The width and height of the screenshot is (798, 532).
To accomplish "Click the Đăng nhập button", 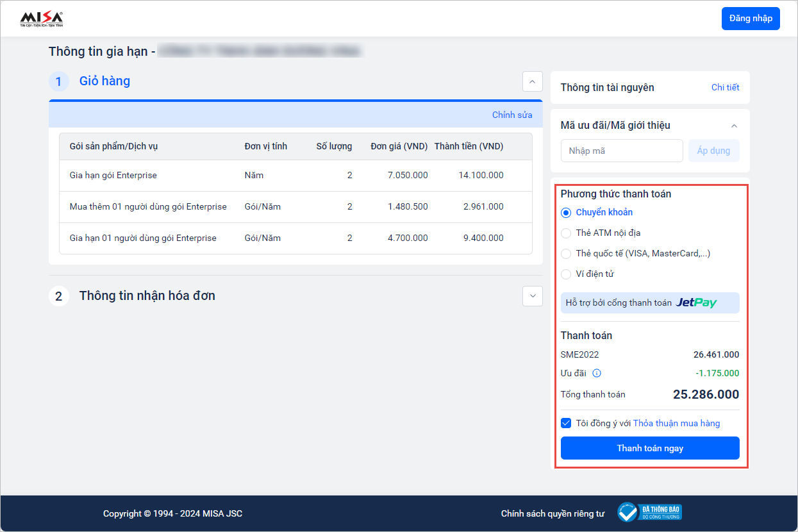I will (751, 18).
